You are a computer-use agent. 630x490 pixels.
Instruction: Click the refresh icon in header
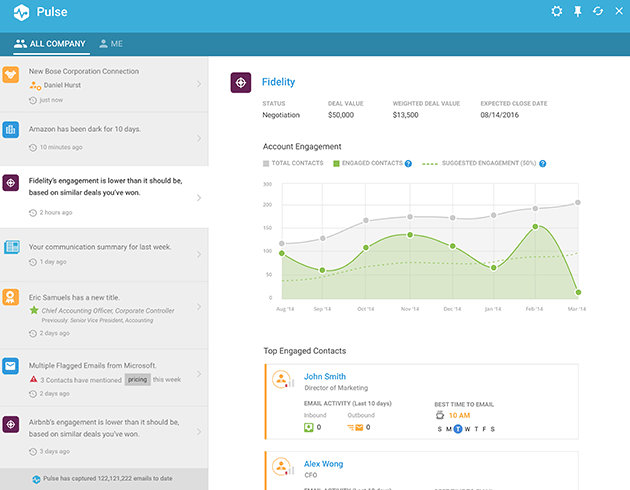pos(597,11)
